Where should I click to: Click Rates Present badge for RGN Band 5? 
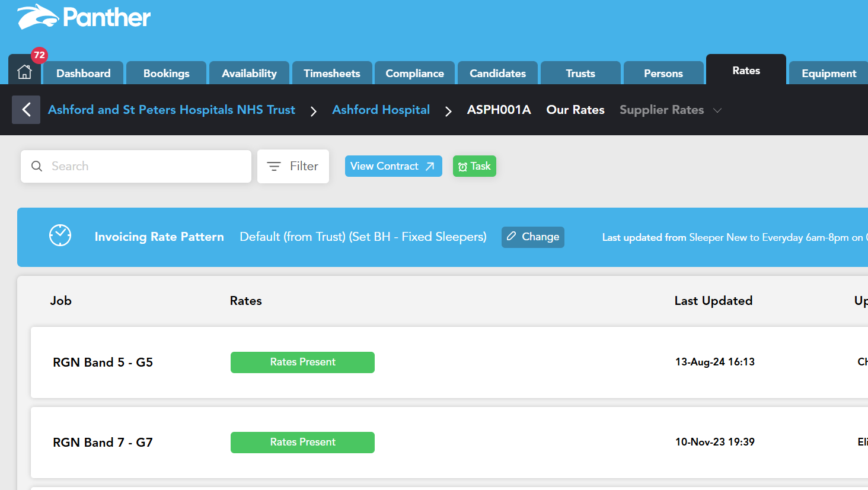[302, 362]
